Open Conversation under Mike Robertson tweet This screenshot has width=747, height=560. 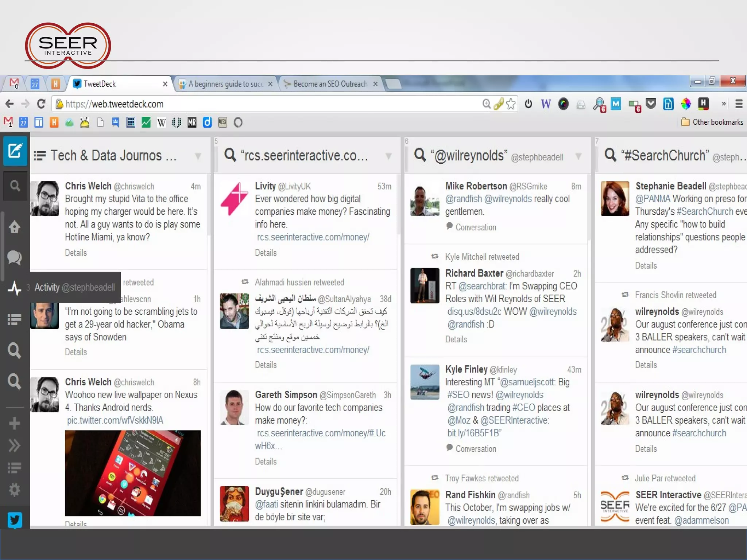(475, 227)
